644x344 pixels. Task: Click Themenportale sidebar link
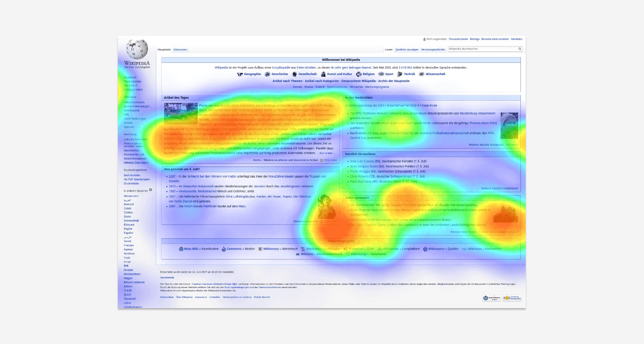[133, 82]
